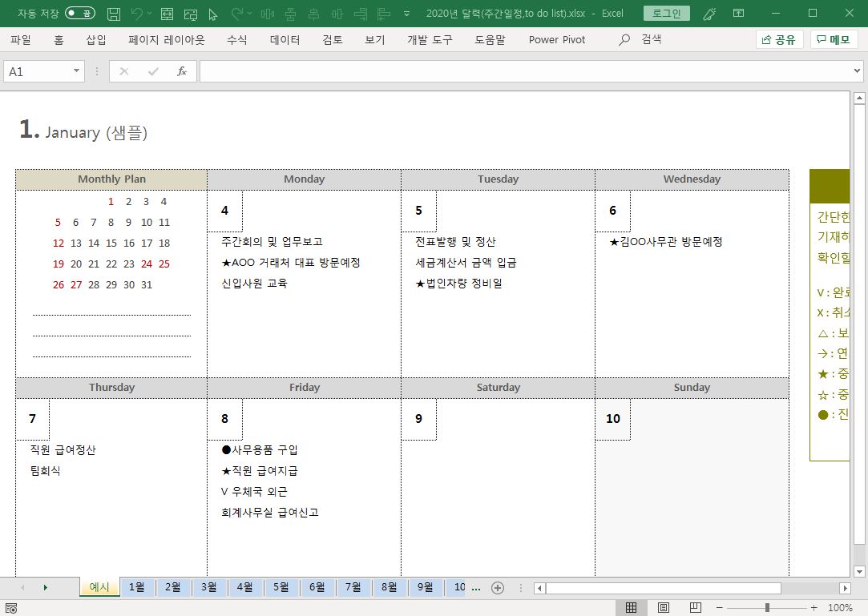Click the Name Box showing A1
The height and width of the screenshot is (616, 868).
click(x=37, y=71)
